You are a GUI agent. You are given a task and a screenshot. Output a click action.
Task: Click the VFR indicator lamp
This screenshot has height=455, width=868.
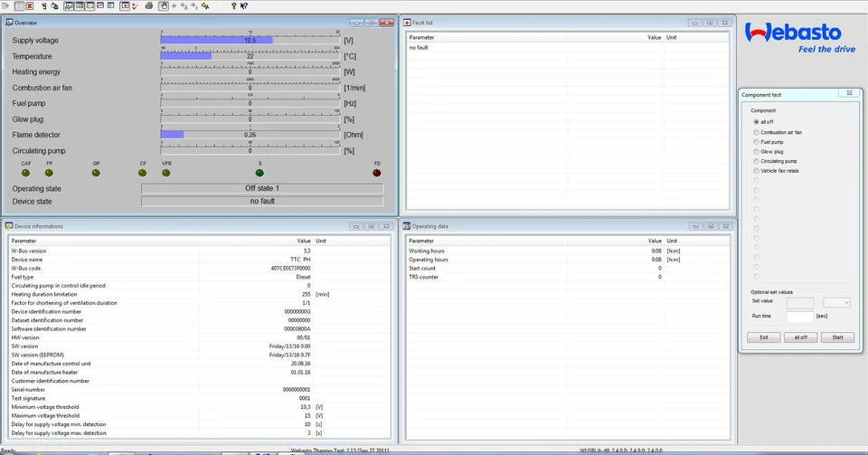point(166,174)
